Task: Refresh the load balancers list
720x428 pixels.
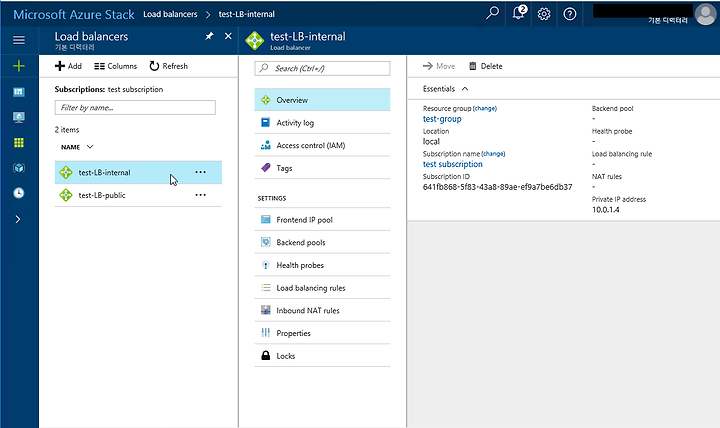Action: point(169,66)
